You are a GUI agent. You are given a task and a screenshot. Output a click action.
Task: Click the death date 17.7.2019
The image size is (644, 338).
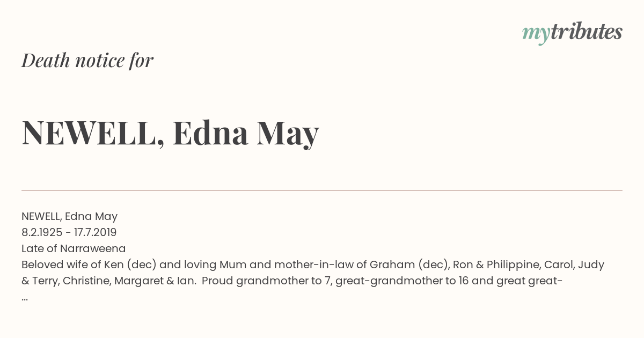(x=96, y=232)
